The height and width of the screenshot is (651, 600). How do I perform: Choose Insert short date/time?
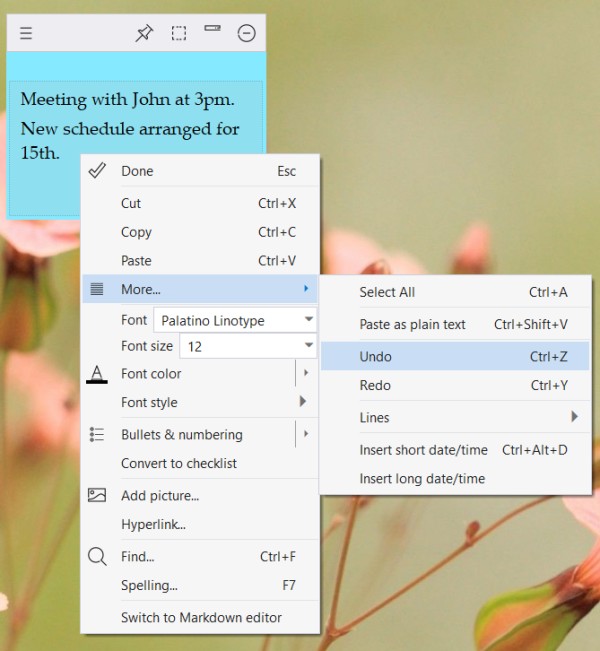click(x=455, y=450)
